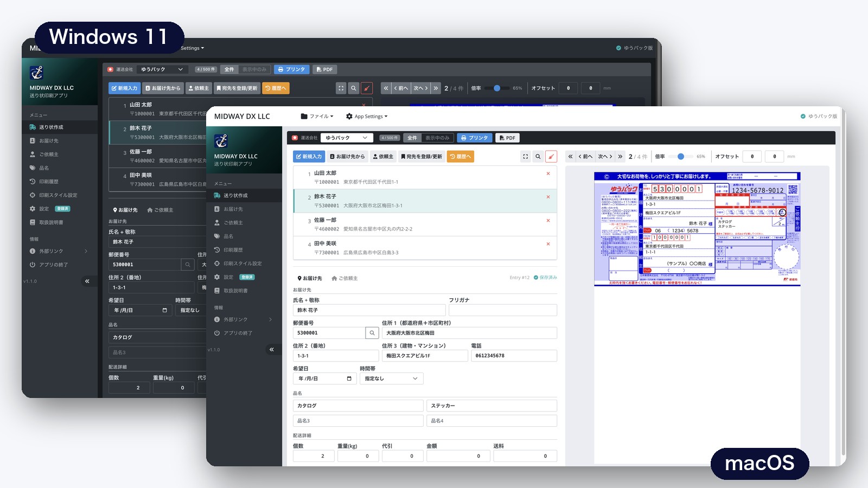This screenshot has width=868, height=488.
Task: Click the magnifier search icon in macOS toolbar
Action: [538, 156]
